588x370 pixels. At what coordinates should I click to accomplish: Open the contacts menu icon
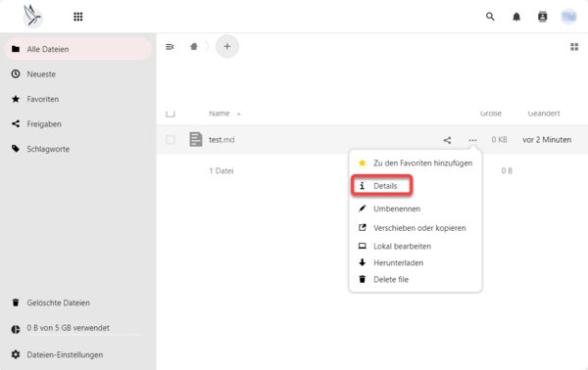coord(542,17)
